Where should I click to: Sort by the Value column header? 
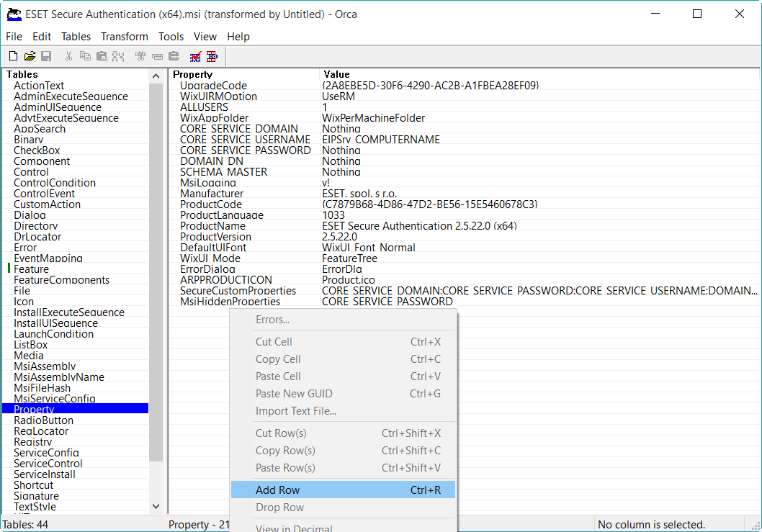pos(336,74)
